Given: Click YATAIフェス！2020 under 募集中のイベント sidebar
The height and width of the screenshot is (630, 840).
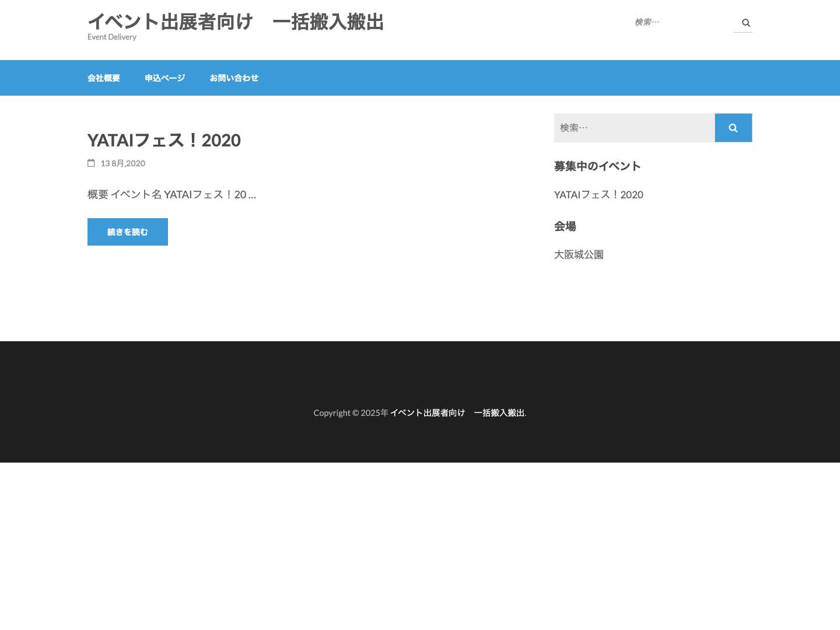Looking at the screenshot, I should pos(598,194).
